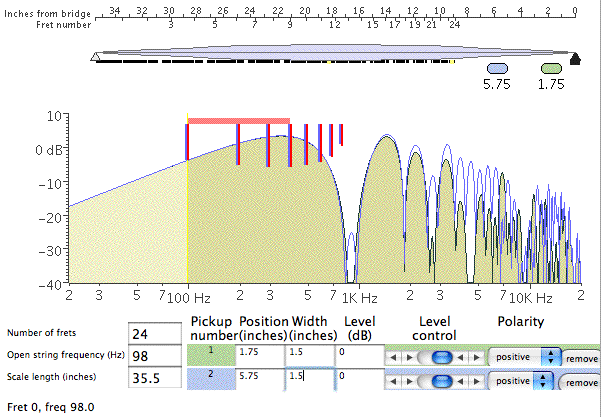Click pickup 2 Level dB field
The height and width of the screenshot is (417, 601).
pos(361,376)
